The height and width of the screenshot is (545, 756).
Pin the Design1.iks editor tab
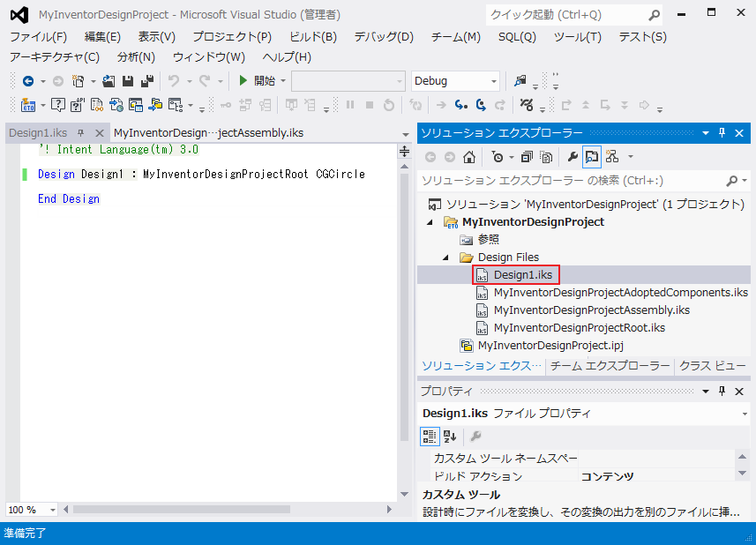point(80,133)
